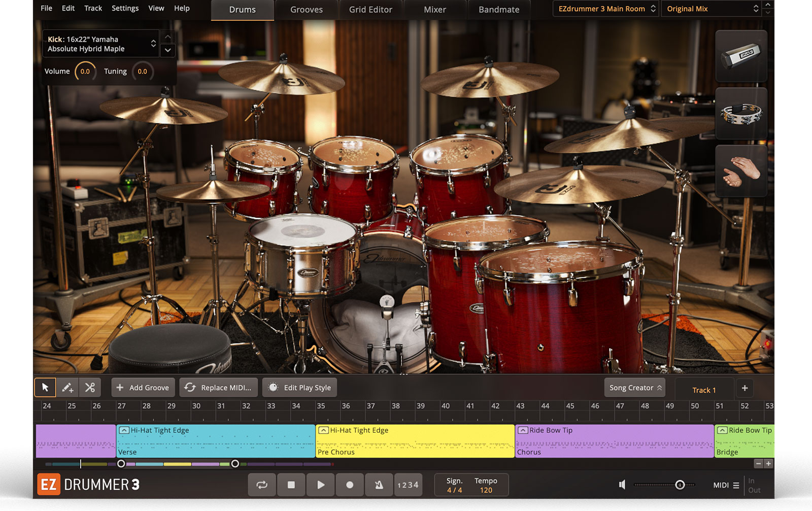
Task: Expand the Song Creator panel
Action: click(x=635, y=388)
